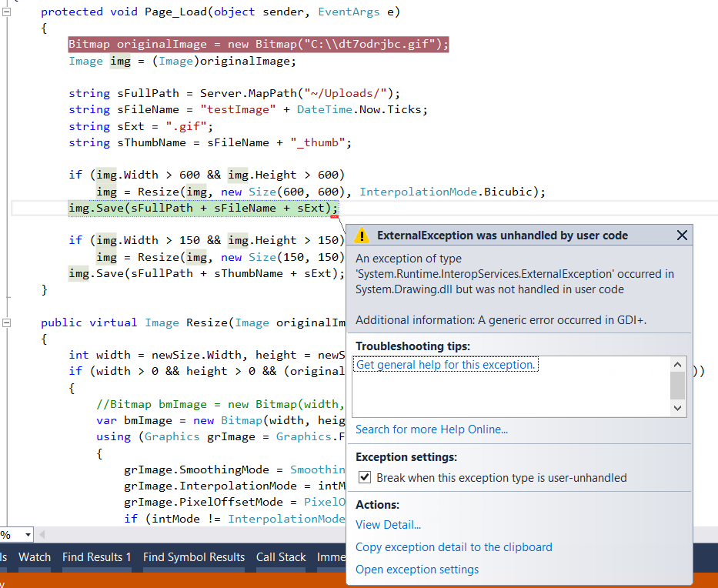Click the troubleshooting tips scroll-down arrow
This screenshot has height=588, width=718.
[678, 408]
